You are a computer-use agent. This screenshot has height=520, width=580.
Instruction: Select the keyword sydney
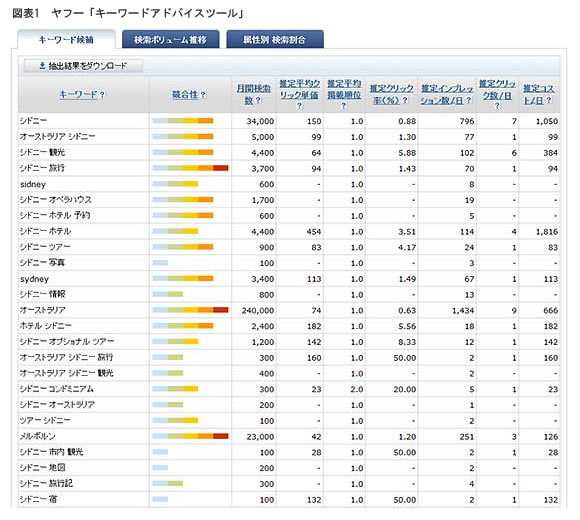(34, 279)
